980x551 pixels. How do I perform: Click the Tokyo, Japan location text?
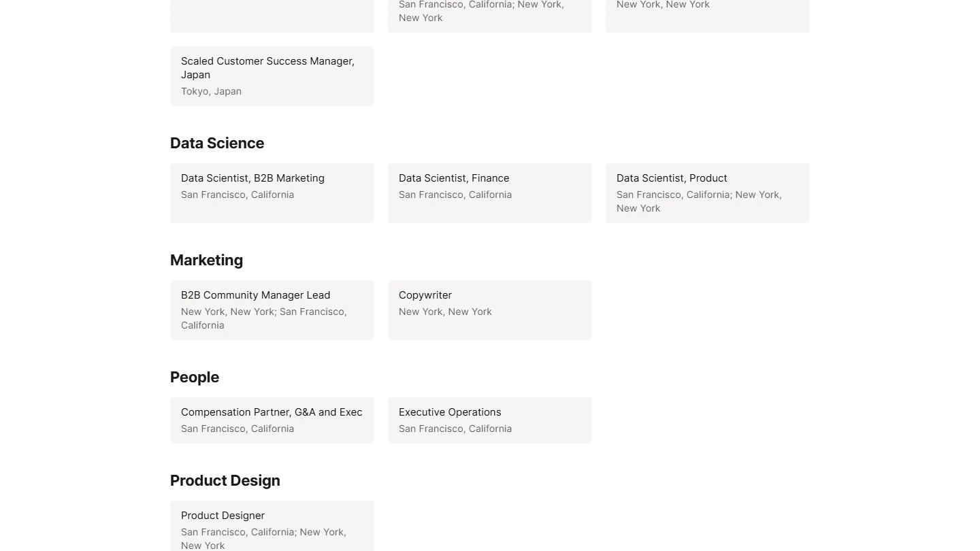click(x=211, y=91)
